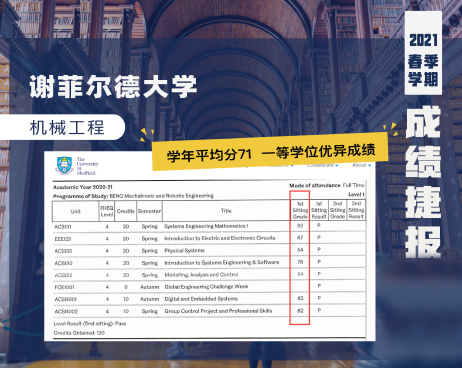Click Group Control Project and Professional Skills
The image size is (462, 368).
tap(218, 311)
